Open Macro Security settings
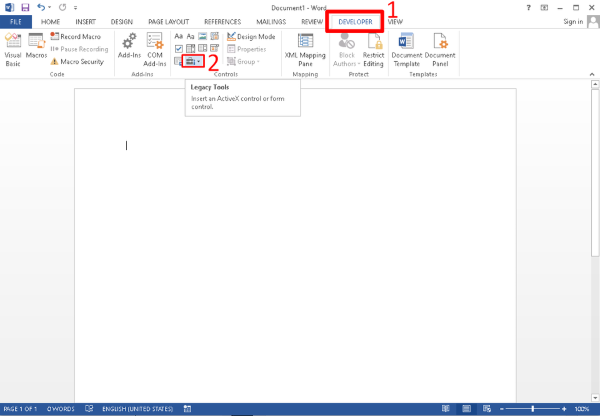 click(x=78, y=61)
